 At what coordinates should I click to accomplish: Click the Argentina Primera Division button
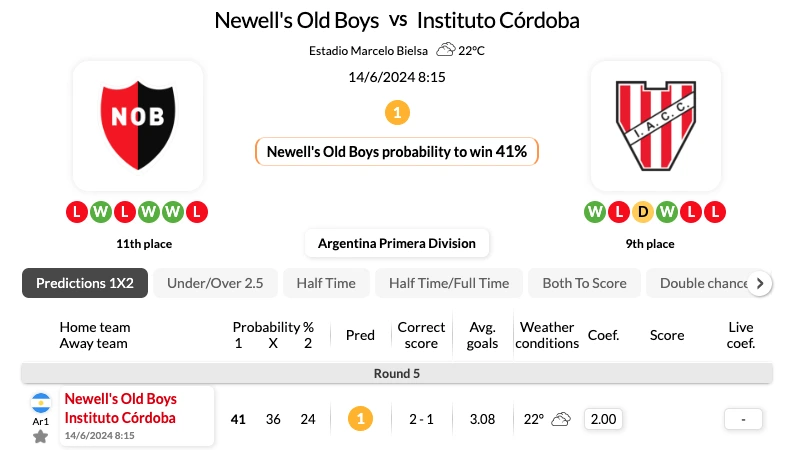click(397, 243)
